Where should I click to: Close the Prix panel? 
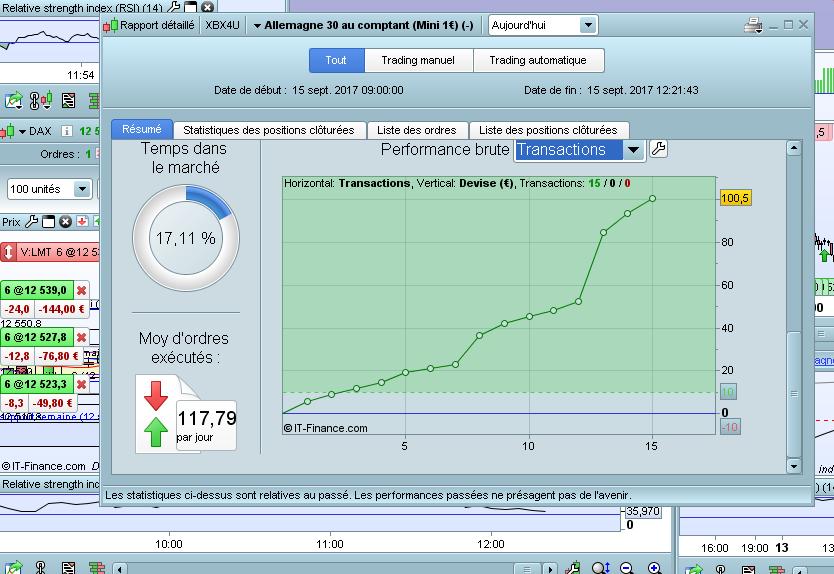(65, 221)
